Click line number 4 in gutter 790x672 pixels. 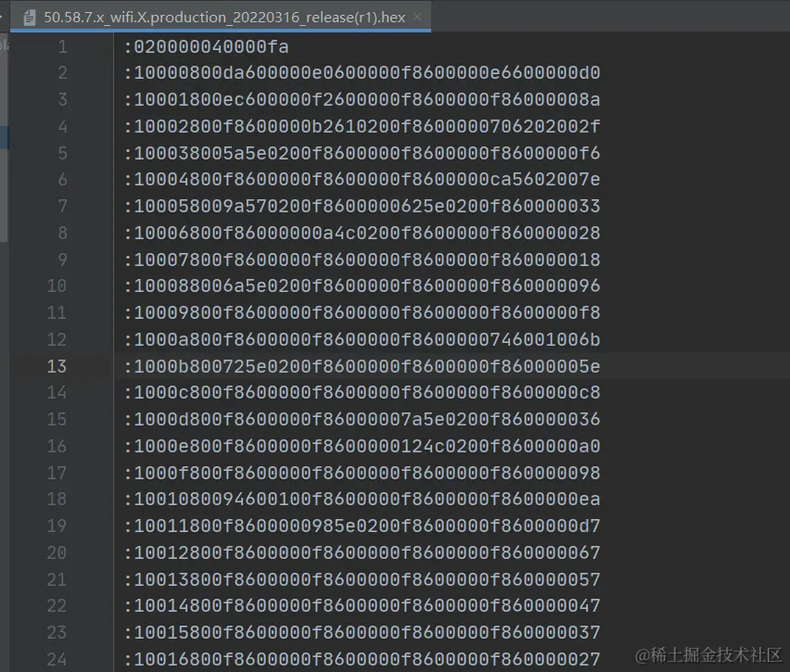click(62, 126)
